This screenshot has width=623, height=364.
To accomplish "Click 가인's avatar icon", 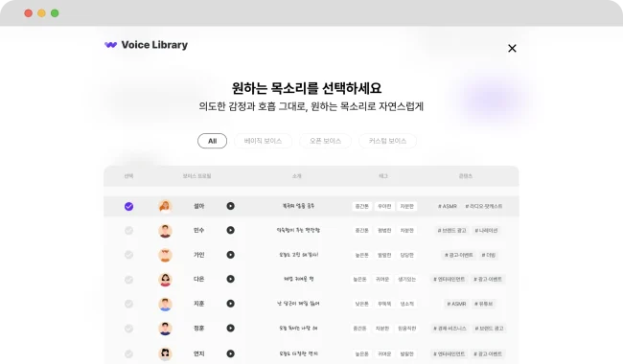I will 165,255.
